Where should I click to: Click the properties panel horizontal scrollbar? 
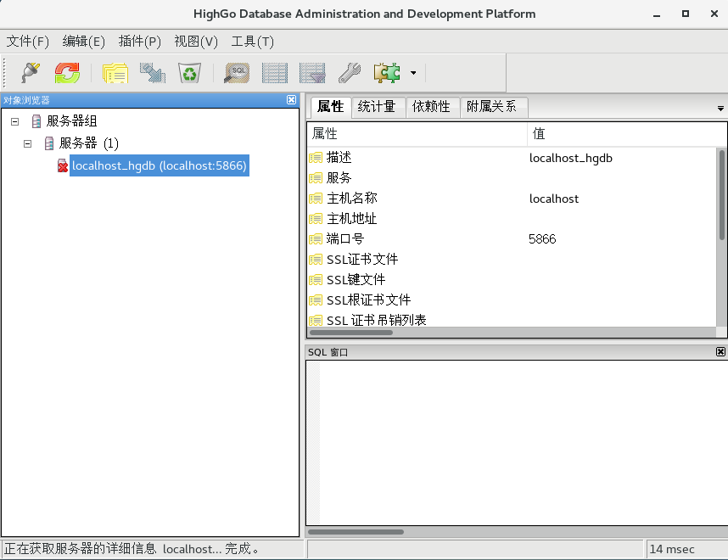tap(350, 333)
